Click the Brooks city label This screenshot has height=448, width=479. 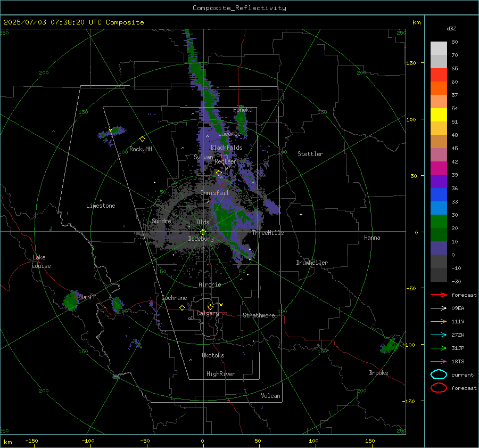[x=378, y=373]
